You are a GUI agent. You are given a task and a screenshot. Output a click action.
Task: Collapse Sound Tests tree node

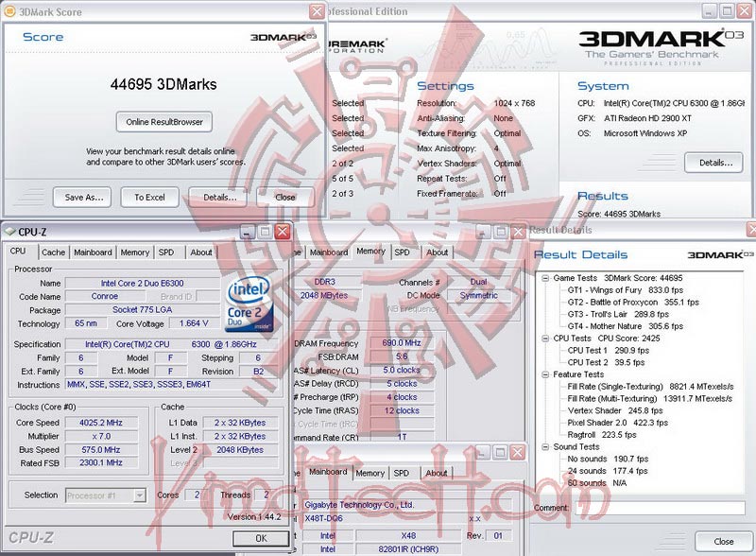click(x=545, y=447)
